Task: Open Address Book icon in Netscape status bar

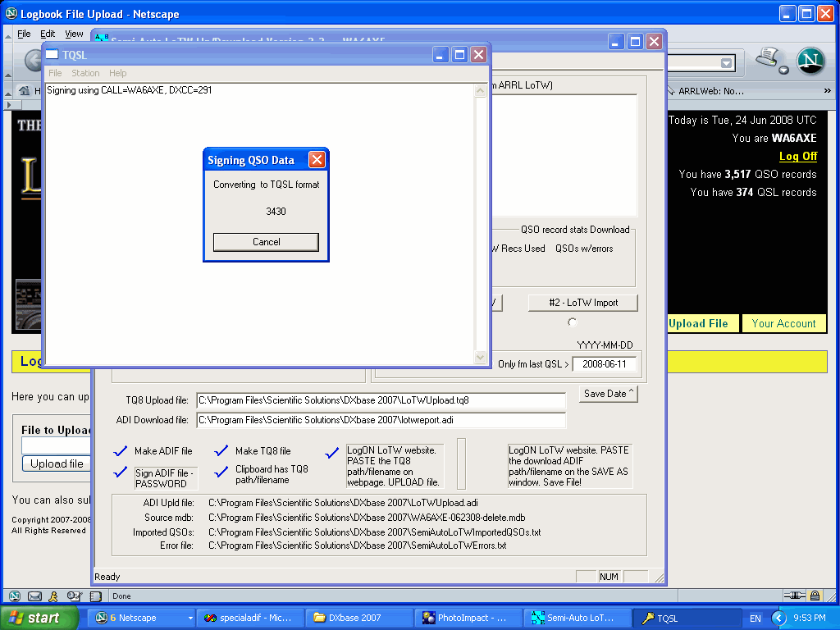Action: click(x=74, y=596)
